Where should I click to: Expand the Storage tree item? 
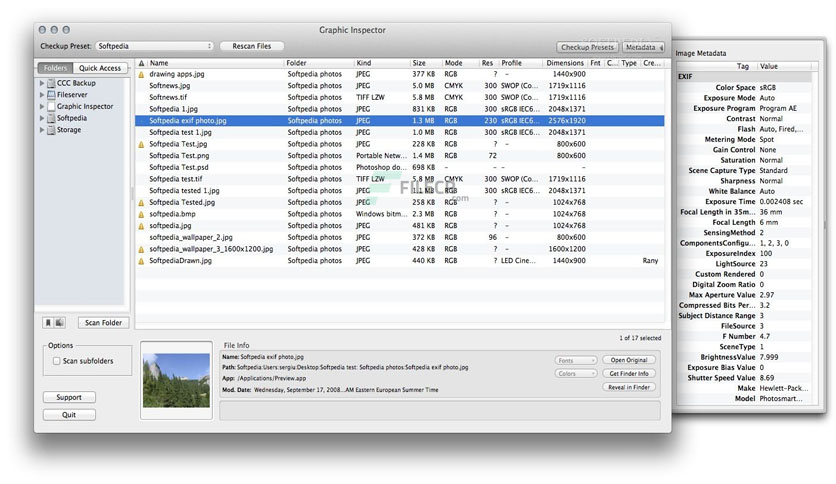pyautogui.click(x=42, y=130)
